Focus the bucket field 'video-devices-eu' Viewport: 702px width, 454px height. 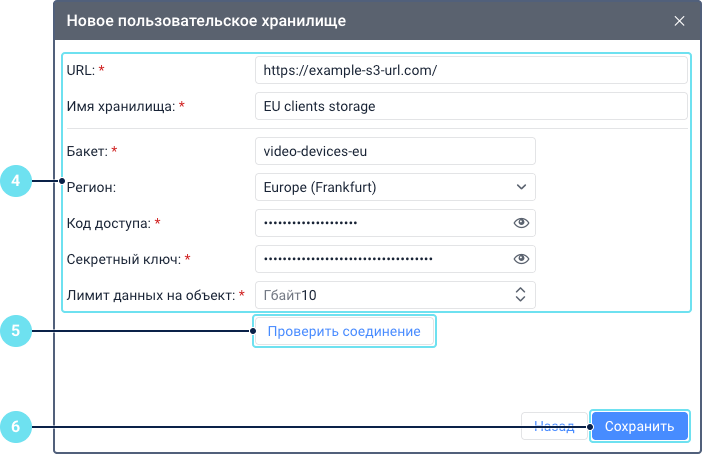point(395,151)
